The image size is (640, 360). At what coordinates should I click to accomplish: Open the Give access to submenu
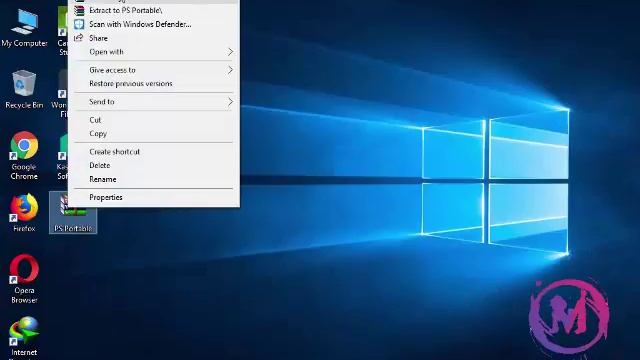tap(154, 70)
